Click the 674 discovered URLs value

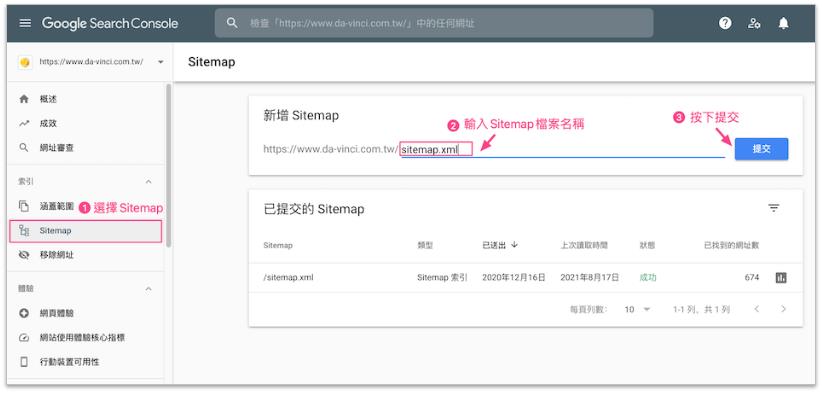point(752,278)
